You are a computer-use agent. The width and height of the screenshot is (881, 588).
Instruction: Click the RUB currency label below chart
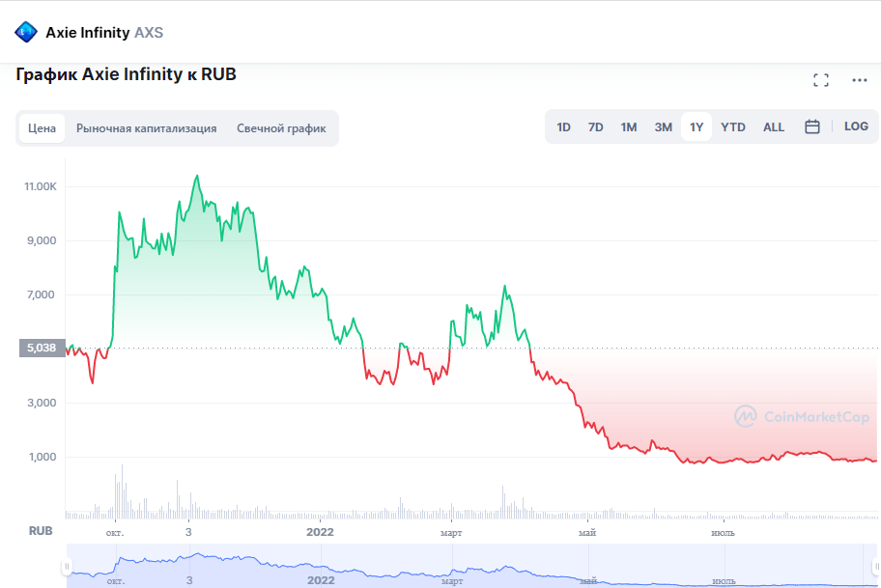coord(41,531)
